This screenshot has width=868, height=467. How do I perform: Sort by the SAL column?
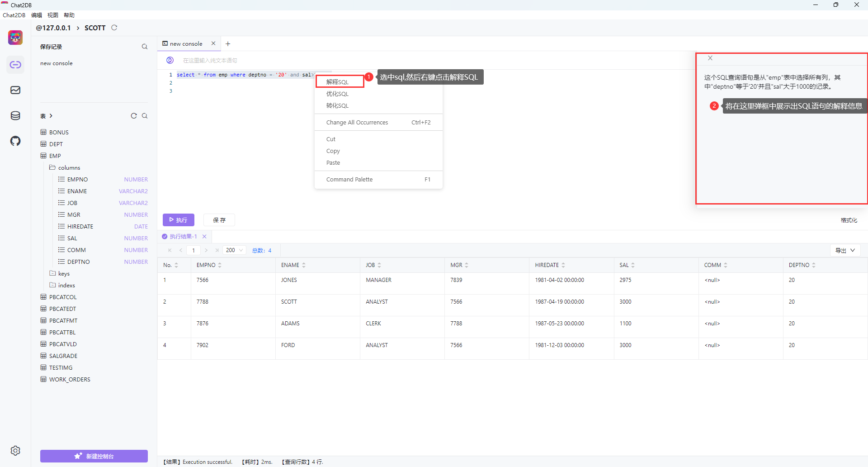(633, 265)
